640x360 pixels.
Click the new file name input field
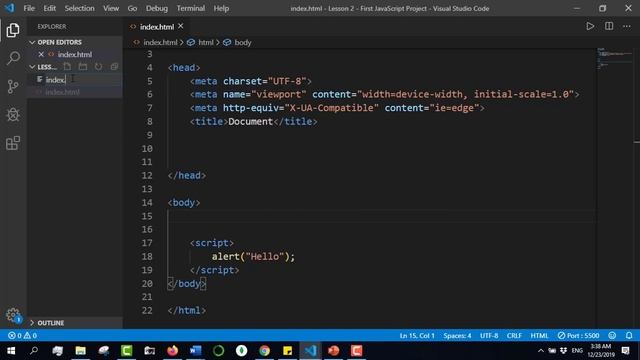click(83, 80)
